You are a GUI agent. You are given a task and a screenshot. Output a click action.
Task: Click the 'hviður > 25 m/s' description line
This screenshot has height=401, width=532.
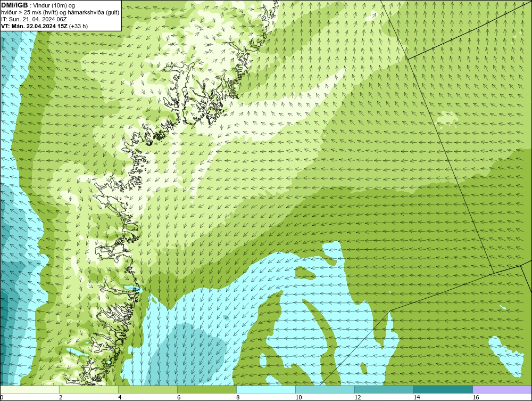click(61, 12)
